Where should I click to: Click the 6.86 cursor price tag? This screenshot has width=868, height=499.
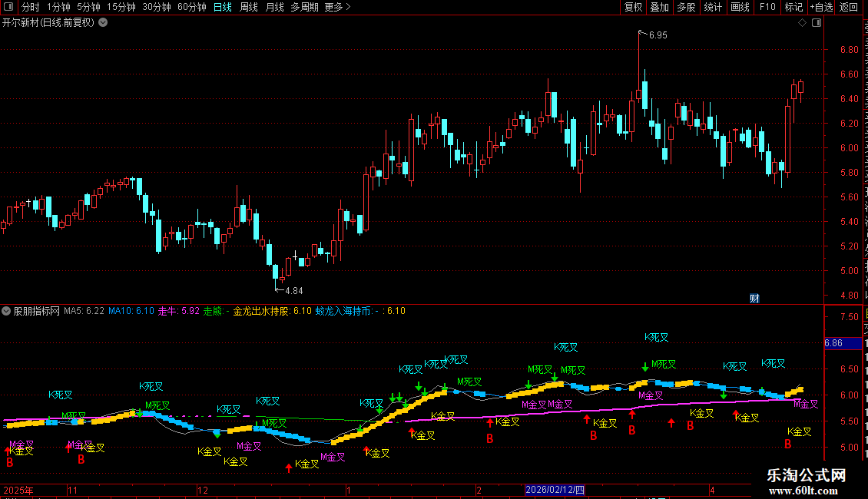843,343
